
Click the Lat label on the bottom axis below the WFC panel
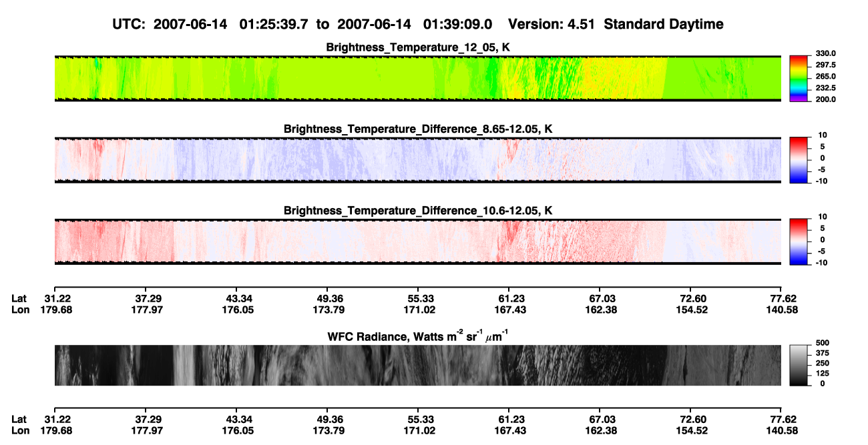[19, 419]
